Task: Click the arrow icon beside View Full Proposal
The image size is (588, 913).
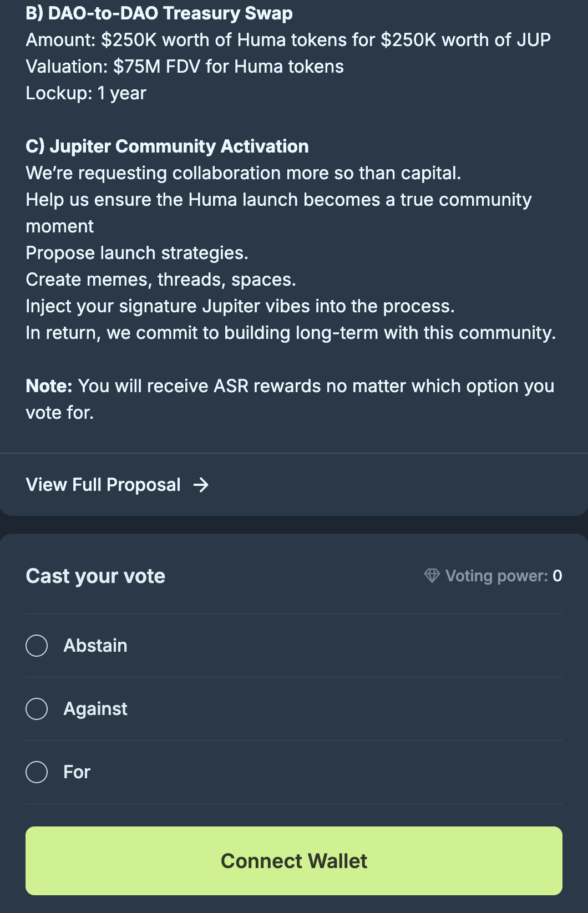Action: [201, 485]
